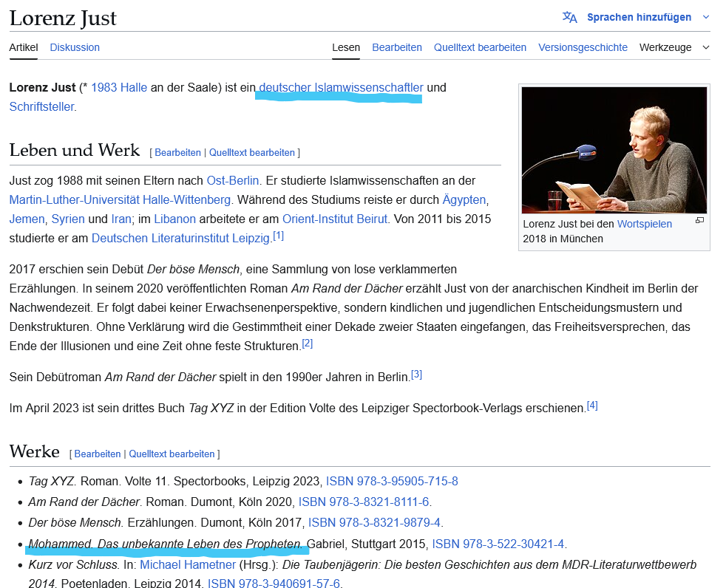Screen dimensions: 726x588
Task: Jump to footnote reference [2]
Action: 308,343
